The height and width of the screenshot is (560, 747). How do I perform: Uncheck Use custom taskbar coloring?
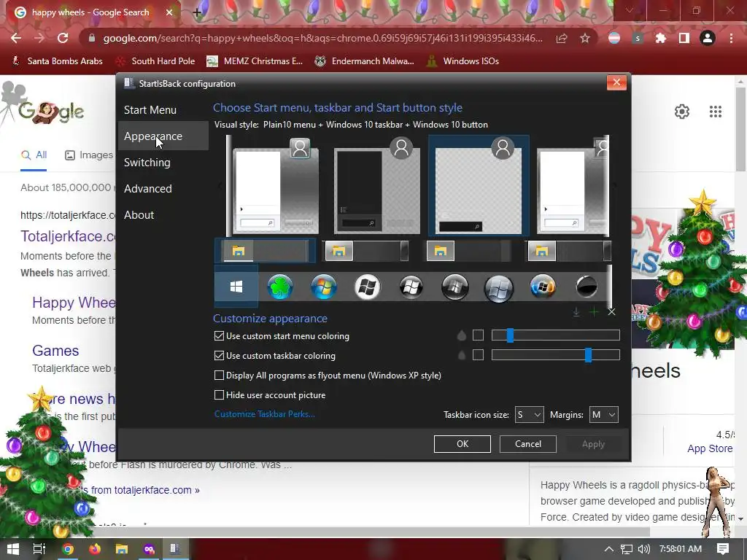tap(219, 355)
